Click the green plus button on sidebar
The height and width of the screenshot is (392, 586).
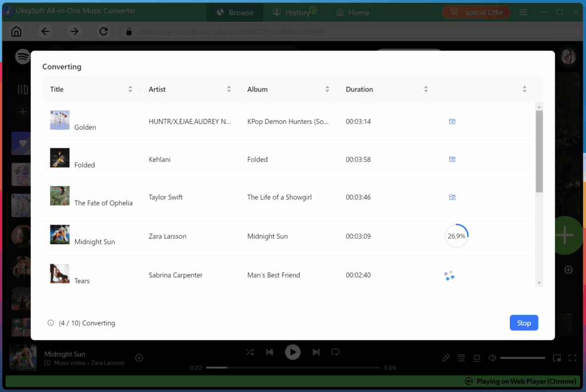click(565, 235)
